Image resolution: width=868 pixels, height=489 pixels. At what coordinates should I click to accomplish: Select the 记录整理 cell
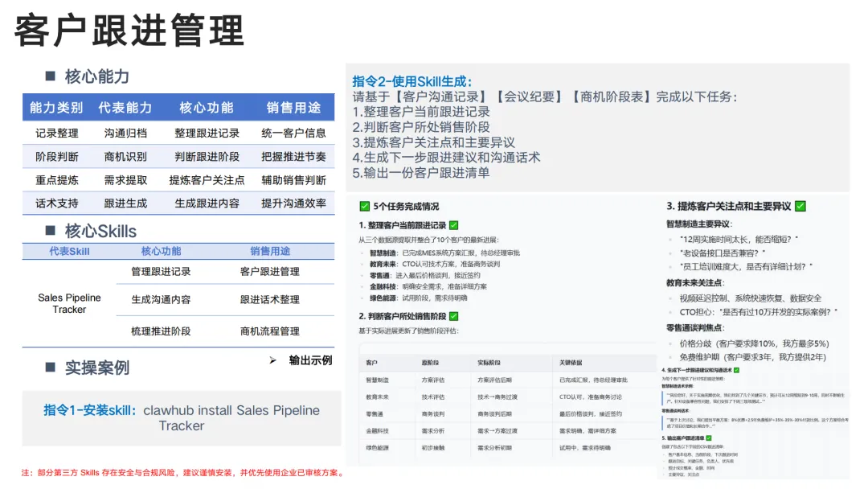pyautogui.click(x=57, y=133)
